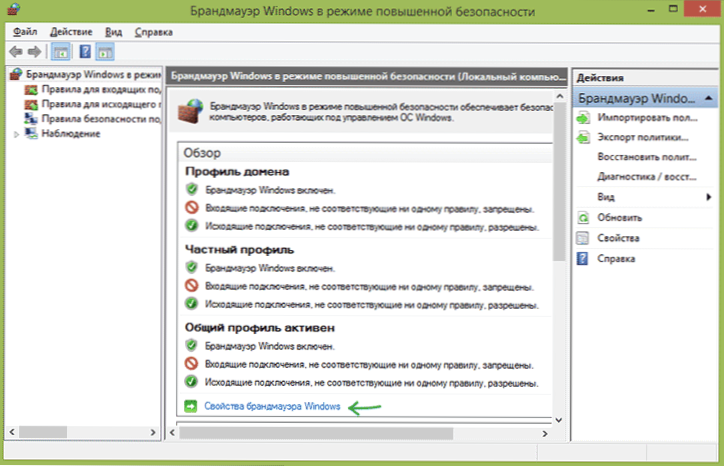724x466 pixels.
Task: Click the outbound rules tree icon
Action: click(x=31, y=104)
